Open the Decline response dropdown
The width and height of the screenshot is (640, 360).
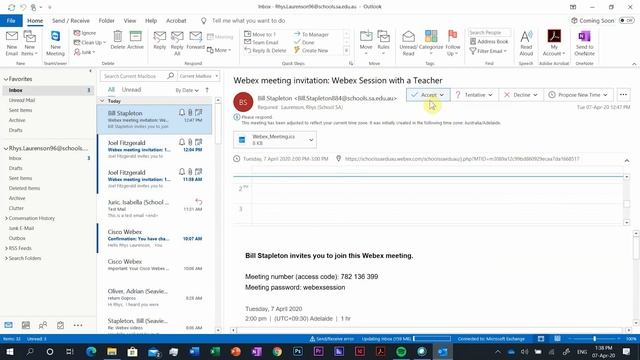click(535, 95)
